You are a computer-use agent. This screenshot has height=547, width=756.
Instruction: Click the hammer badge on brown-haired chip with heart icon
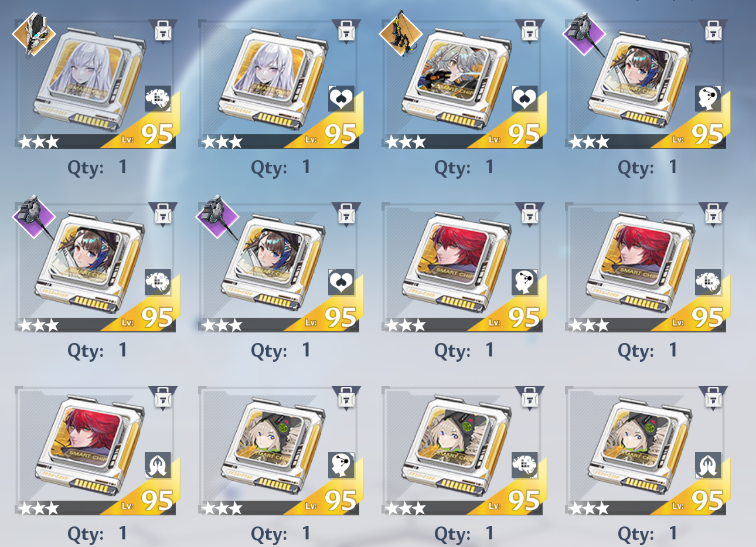coord(218,218)
